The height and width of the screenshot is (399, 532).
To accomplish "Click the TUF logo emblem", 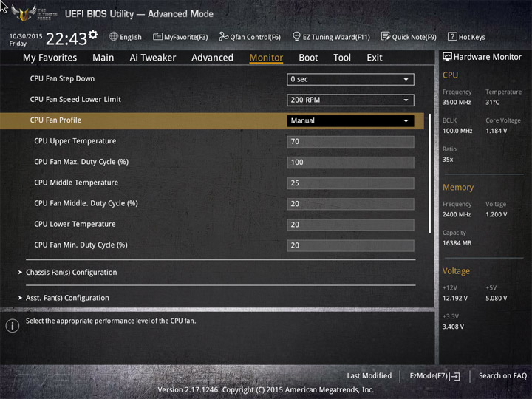I will coord(24,13).
